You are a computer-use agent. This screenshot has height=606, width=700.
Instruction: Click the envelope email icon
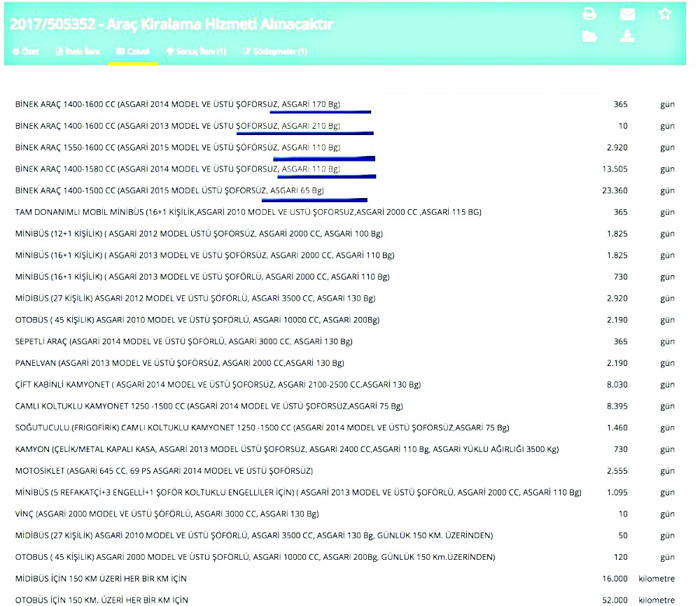(627, 14)
